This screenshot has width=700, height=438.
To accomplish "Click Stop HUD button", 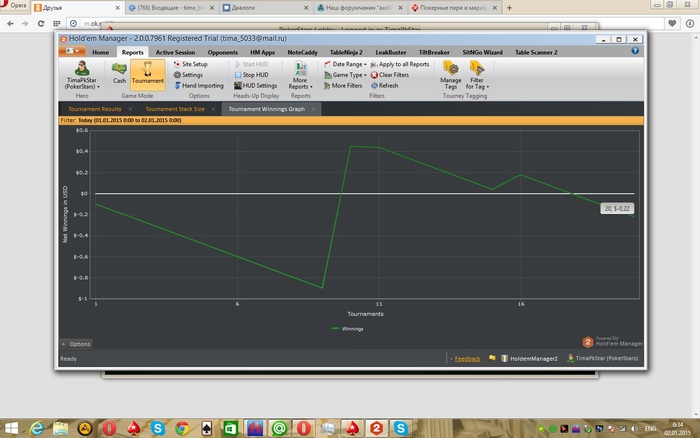I will click(252, 75).
